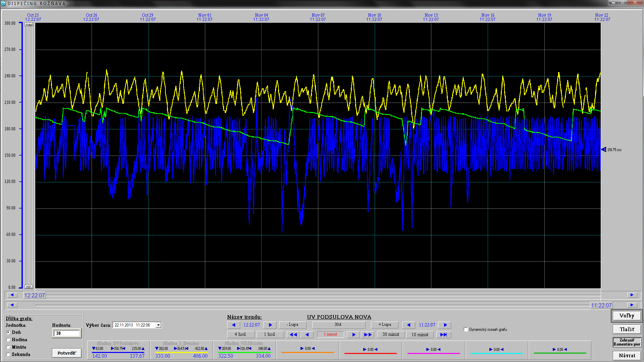Click the min button on the Y axis
Viewport: 644px width, 362px height.
coord(29,287)
